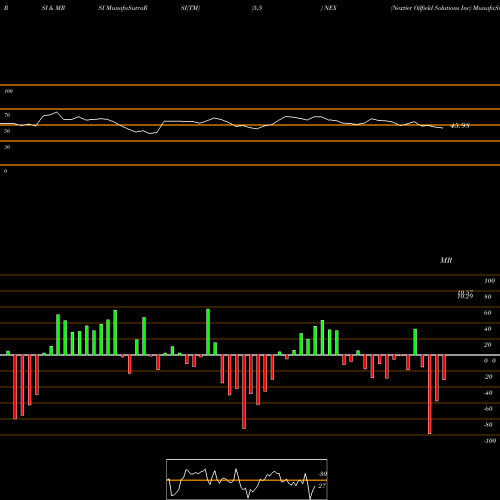Click the 40 label on MR axis

pyautogui.click(x=488, y=329)
